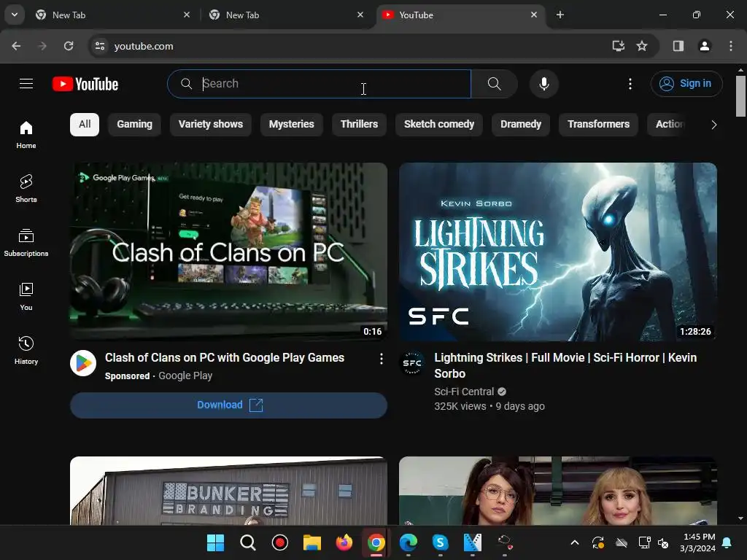Viewport: 747px width, 560px height.
Task: Open Windows taskbar search
Action: [x=248, y=542]
